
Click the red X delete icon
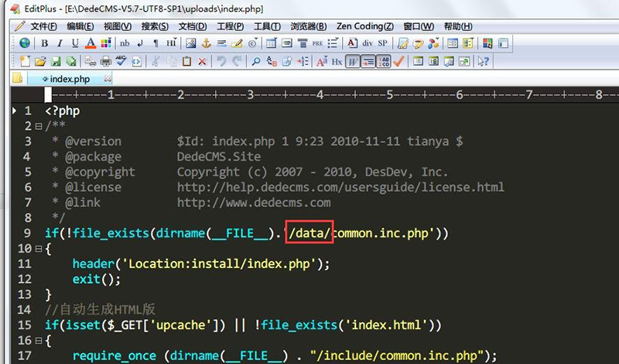click(x=203, y=62)
